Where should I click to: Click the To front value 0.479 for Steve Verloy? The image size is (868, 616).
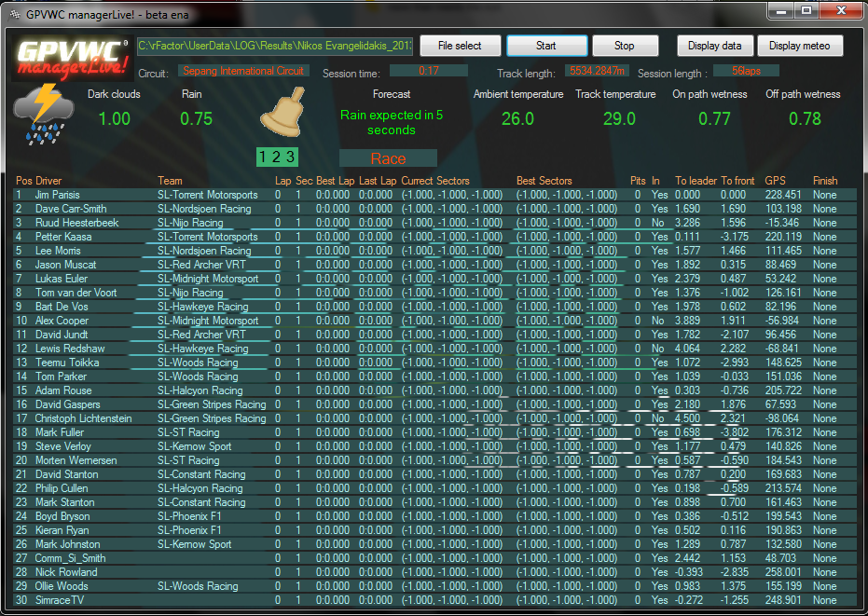click(734, 446)
